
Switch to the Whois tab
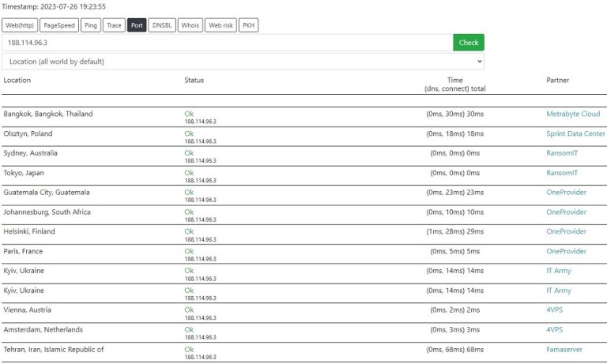[x=190, y=25]
